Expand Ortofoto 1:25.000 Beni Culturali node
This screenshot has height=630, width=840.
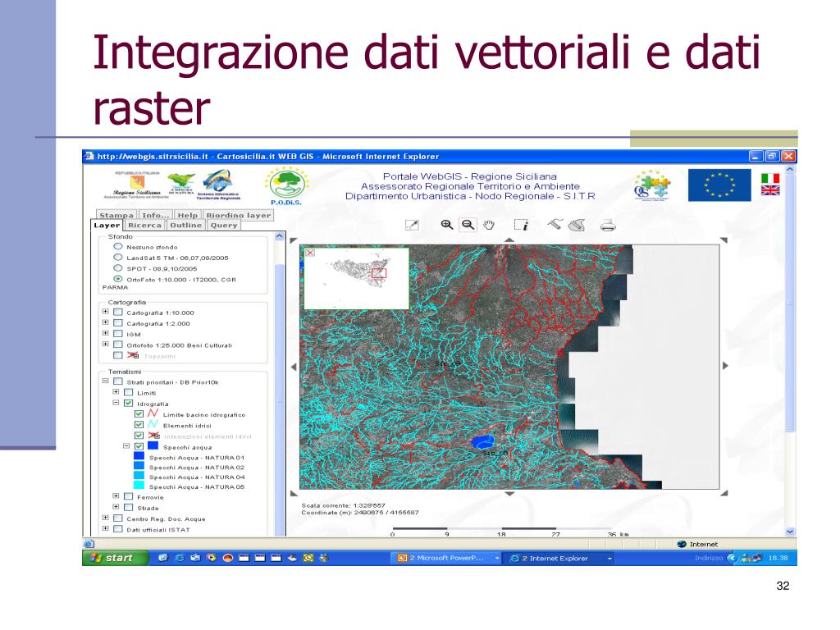pyautogui.click(x=106, y=344)
